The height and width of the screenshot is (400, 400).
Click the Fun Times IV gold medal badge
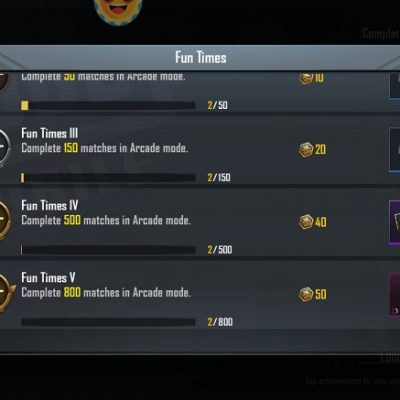(x=5, y=220)
